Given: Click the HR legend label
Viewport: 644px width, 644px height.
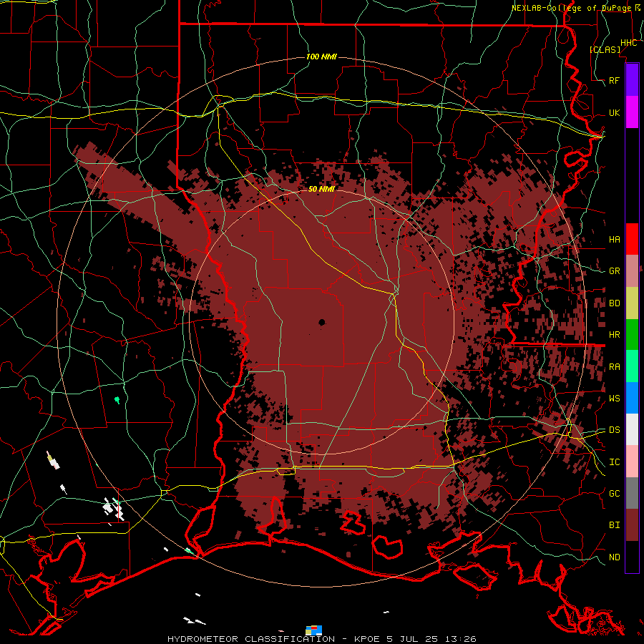Looking at the screenshot, I should click(x=614, y=335).
